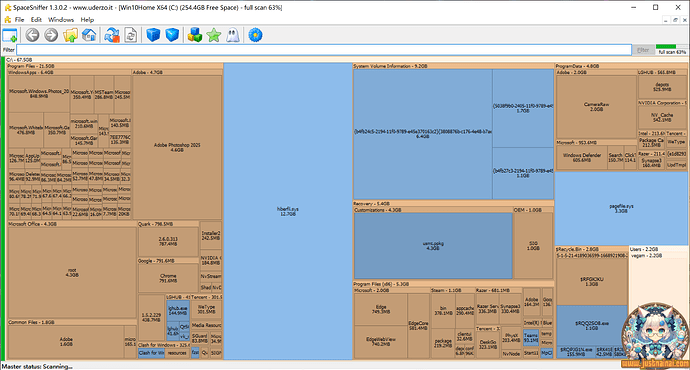
Task: Select the pagefile.sys block
Action: click(621, 209)
